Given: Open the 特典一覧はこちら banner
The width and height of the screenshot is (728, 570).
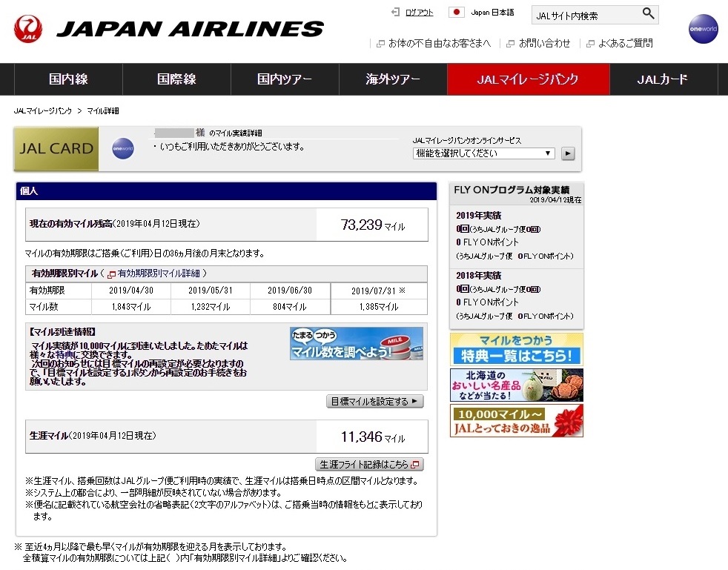Looking at the screenshot, I should (516, 349).
